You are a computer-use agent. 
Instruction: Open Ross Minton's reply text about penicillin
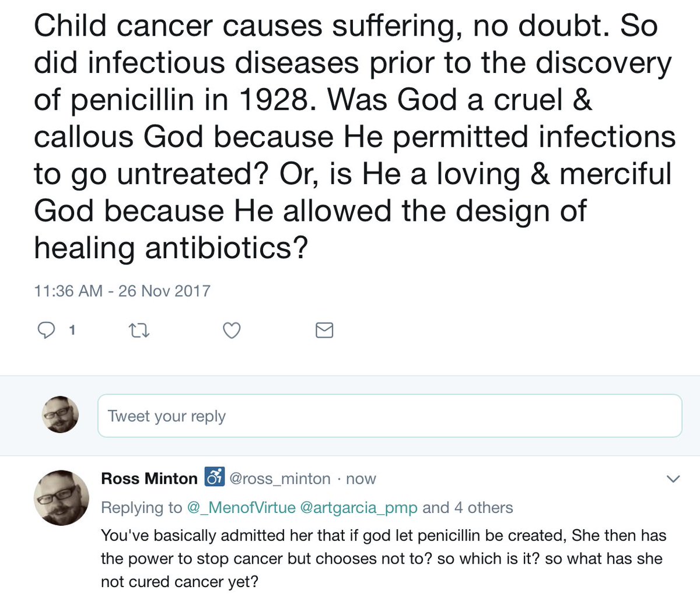tap(383, 558)
